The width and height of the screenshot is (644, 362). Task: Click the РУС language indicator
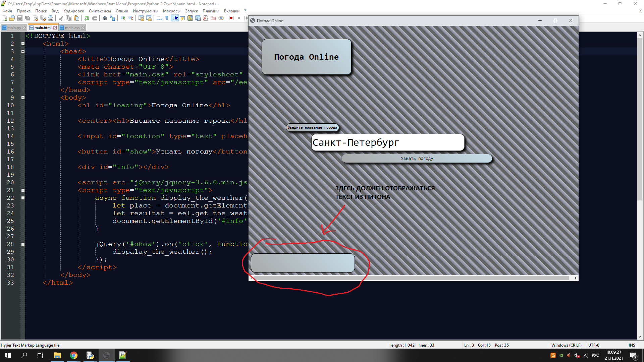click(595, 355)
